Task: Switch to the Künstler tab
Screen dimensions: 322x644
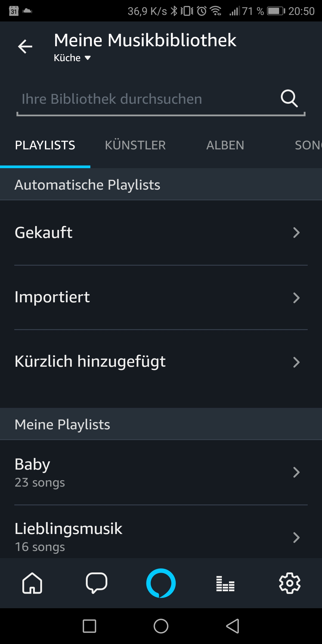Action: pyautogui.click(x=135, y=145)
